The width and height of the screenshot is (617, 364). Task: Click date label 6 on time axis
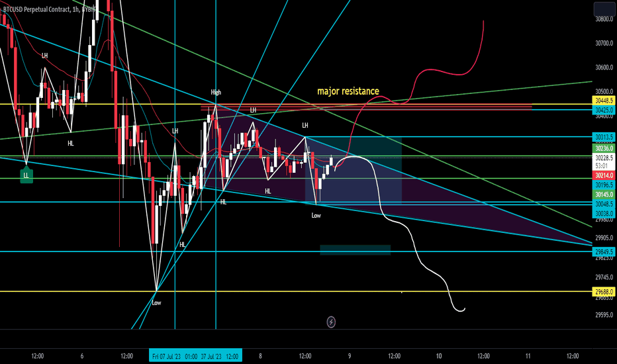coord(82,356)
